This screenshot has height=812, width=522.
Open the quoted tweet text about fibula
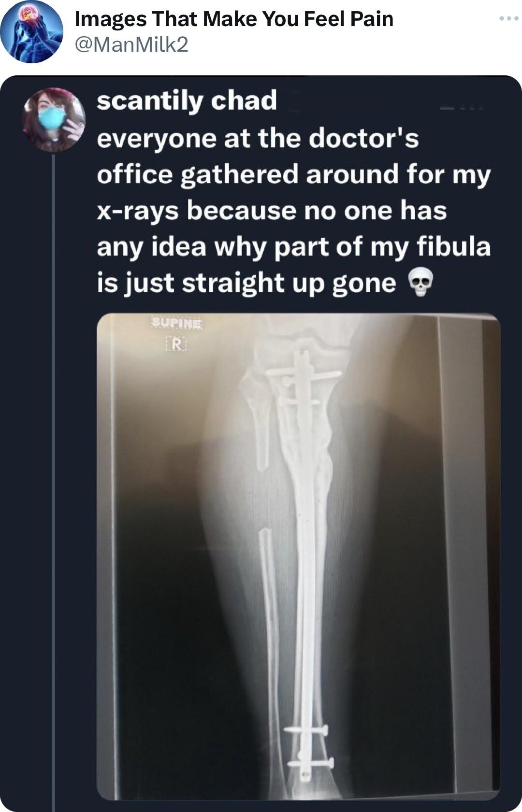click(294, 211)
